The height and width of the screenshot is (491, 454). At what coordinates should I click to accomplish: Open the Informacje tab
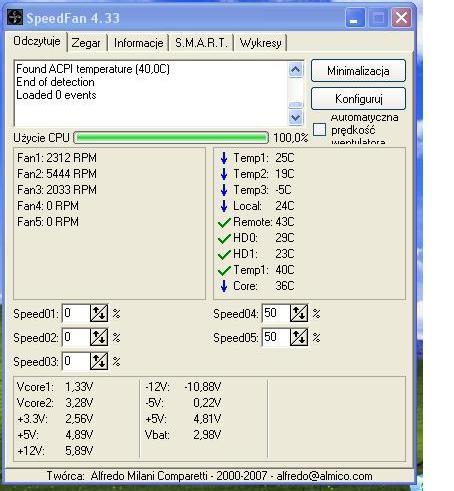[138, 43]
